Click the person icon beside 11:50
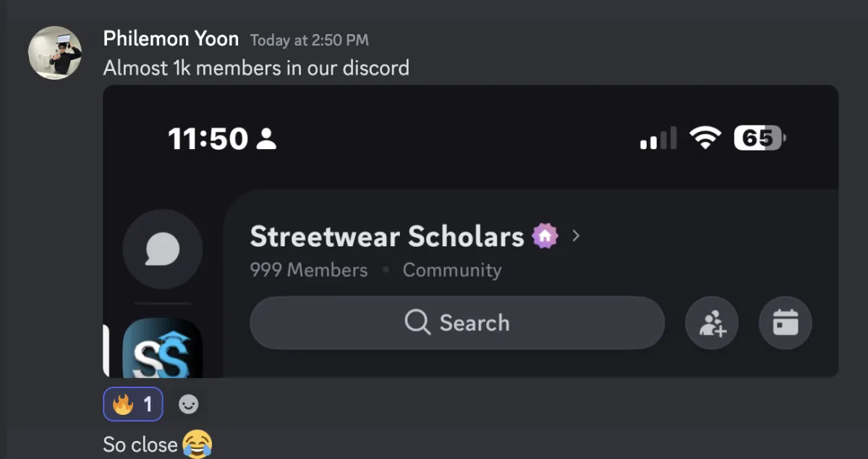The width and height of the screenshot is (868, 459). [266, 138]
